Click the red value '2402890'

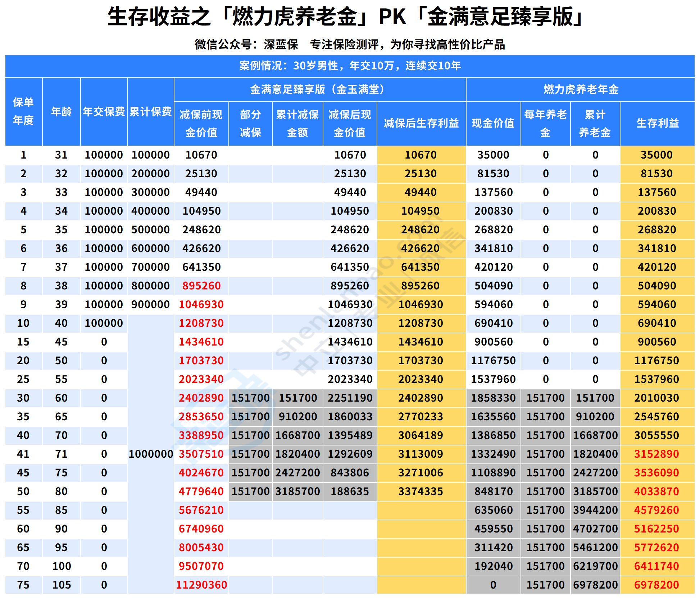[x=201, y=398]
